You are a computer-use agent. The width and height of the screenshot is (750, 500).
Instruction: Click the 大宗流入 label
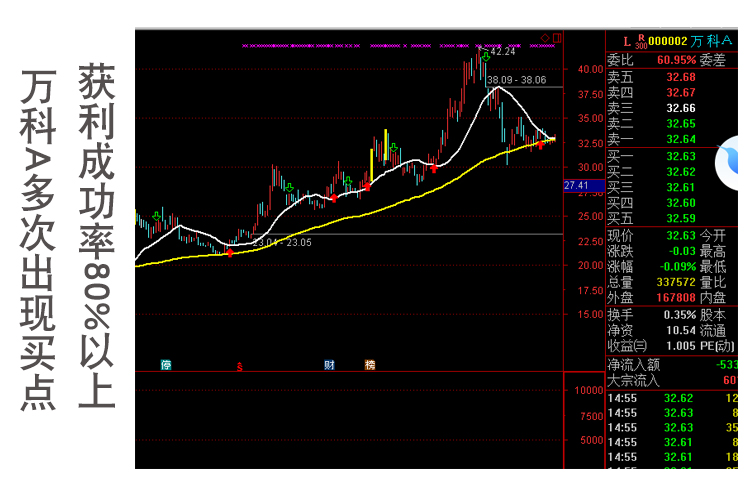coord(634,381)
